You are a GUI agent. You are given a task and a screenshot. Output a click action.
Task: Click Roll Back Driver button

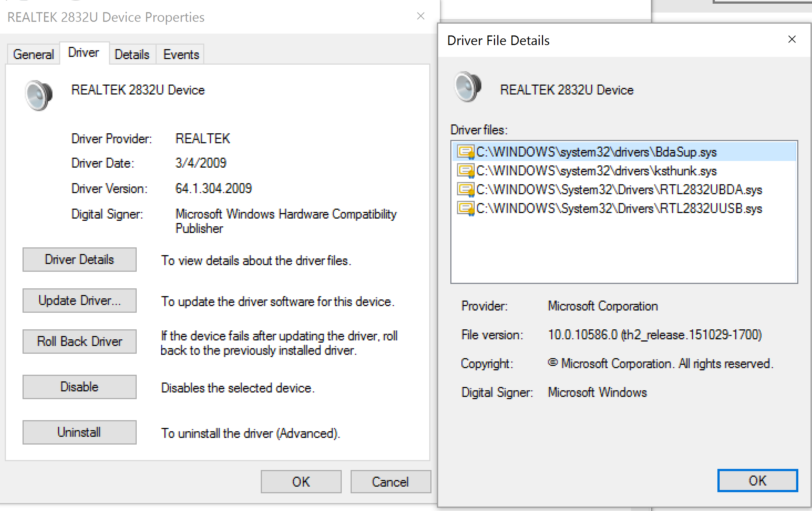click(79, 342)
